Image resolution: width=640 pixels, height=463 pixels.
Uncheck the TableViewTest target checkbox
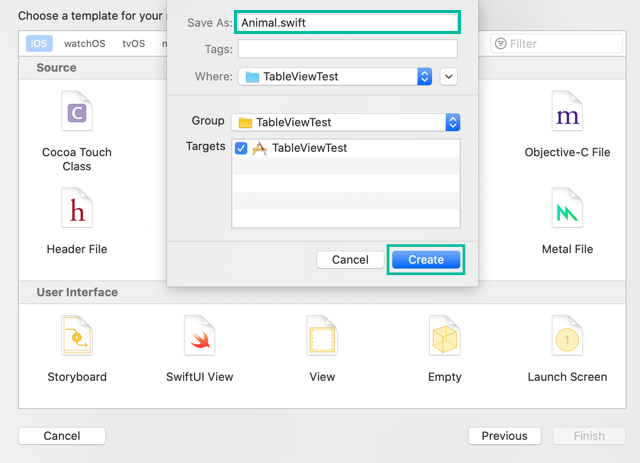click(240, 148)
